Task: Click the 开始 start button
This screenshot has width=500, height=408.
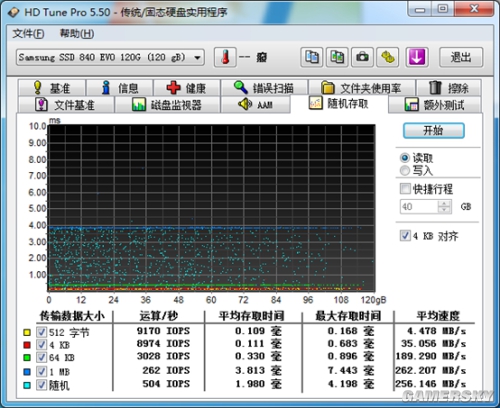Action: click(434, 130)
